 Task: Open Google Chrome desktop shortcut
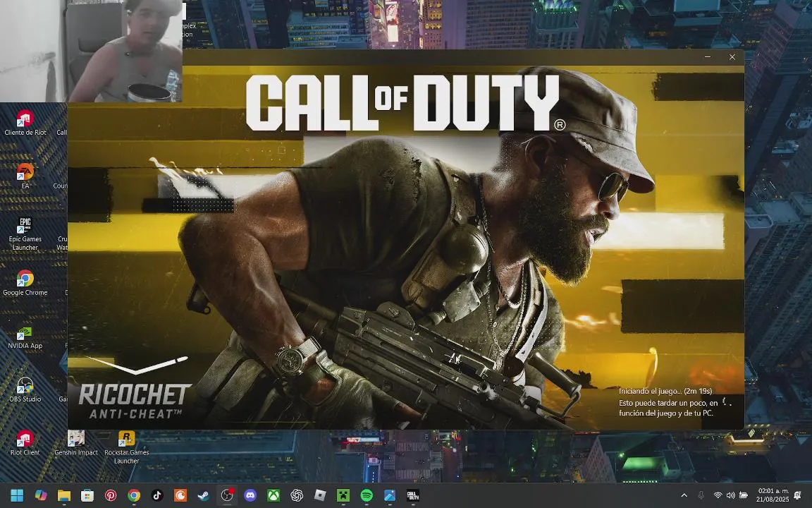tap(25, 282)
